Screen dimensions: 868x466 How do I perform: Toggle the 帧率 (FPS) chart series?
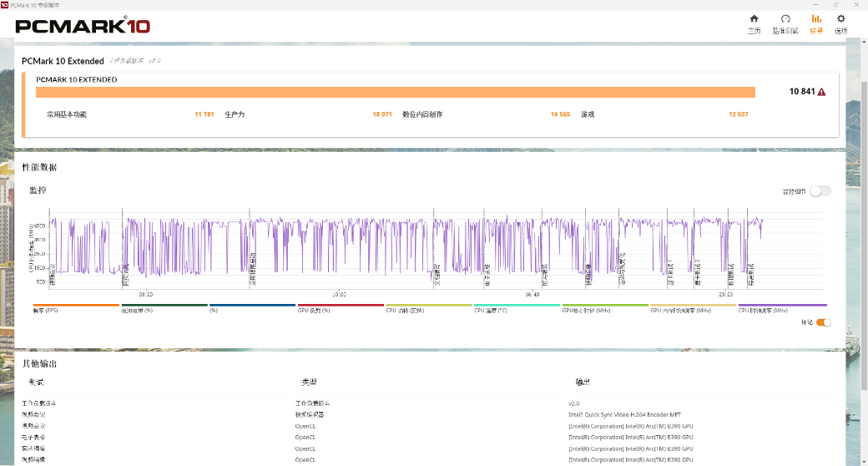pos(76,308)
